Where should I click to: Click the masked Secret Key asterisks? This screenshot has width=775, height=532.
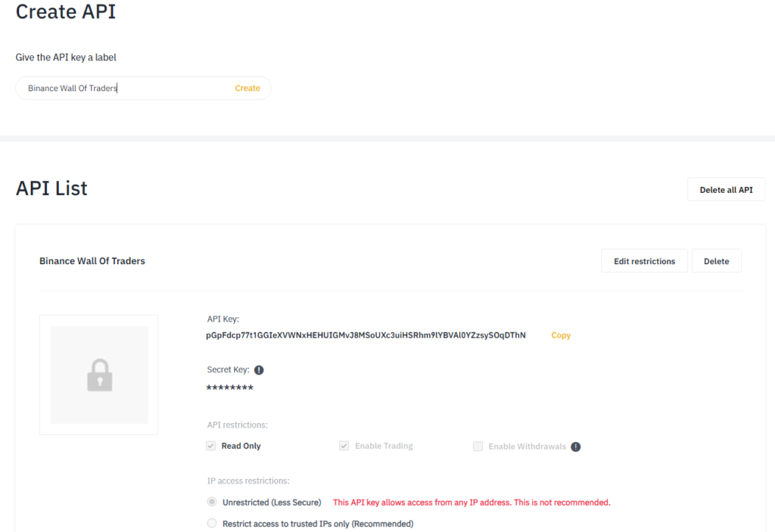(230, 387)
